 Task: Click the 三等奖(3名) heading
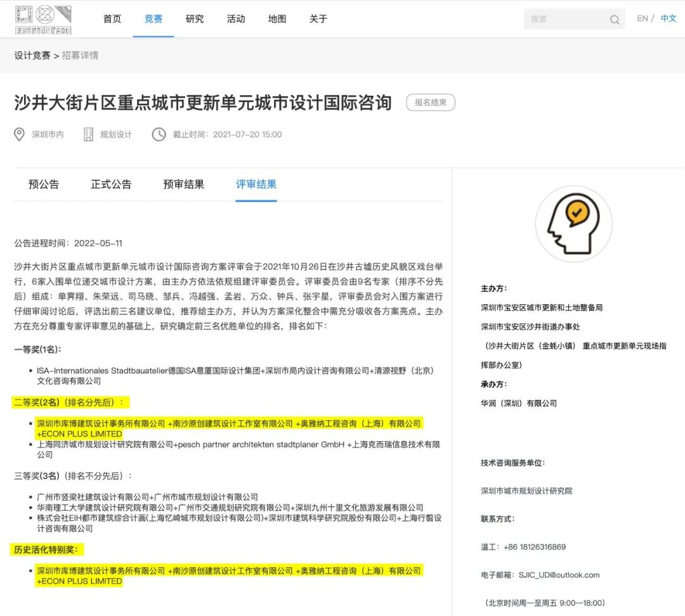72,476
